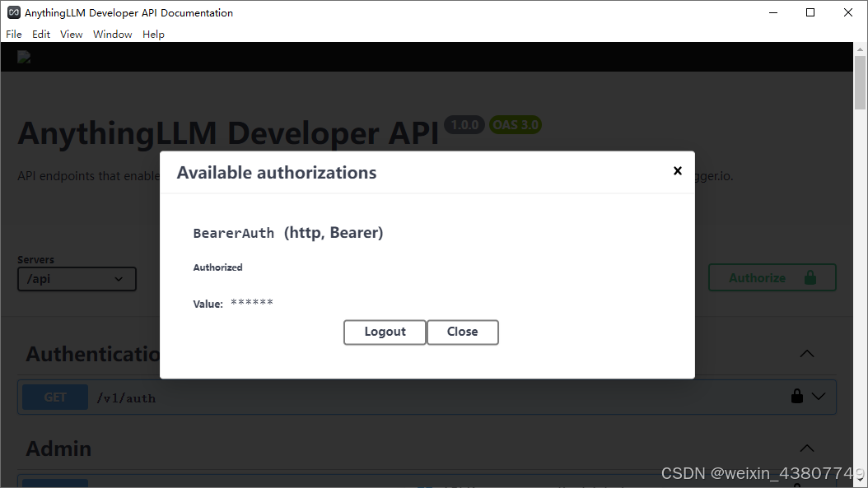This screenshot has height=488, width=868.
Task: Collapse the Authentication section chevron
Action: [807, 354]
